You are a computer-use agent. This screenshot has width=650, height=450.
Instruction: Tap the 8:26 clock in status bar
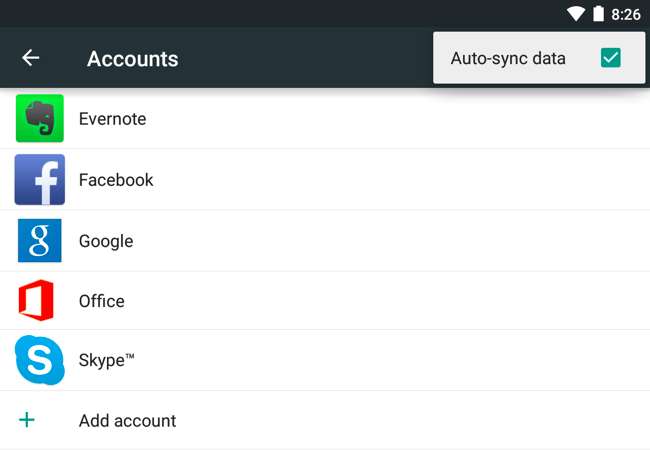tap(626, 14)
